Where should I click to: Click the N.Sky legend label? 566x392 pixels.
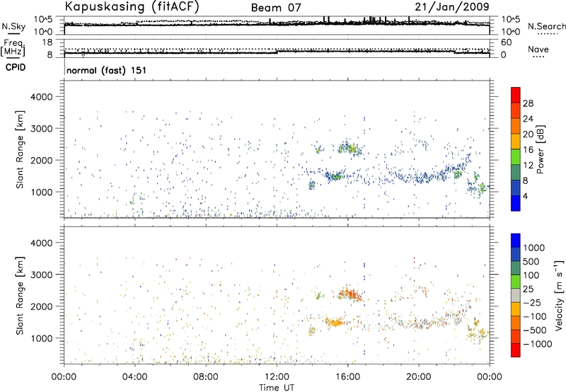pyautogui.click(x=13, y=26)
